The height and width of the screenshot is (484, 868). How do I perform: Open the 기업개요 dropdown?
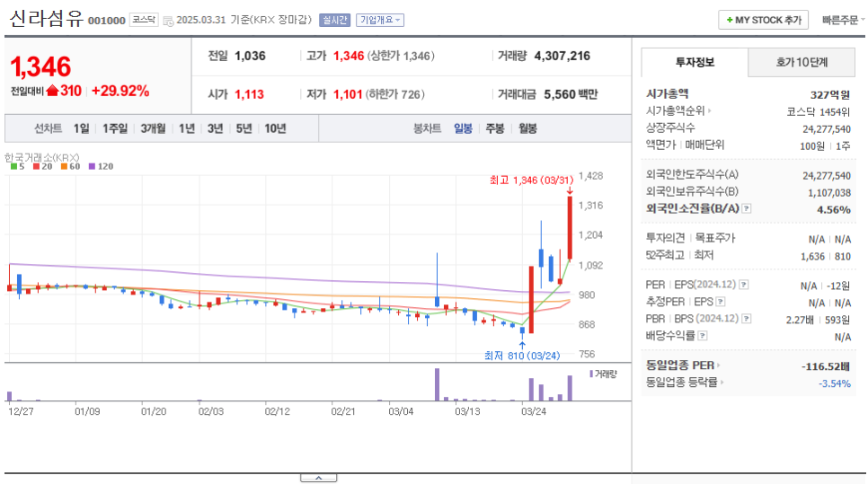[x=380, y=20]
